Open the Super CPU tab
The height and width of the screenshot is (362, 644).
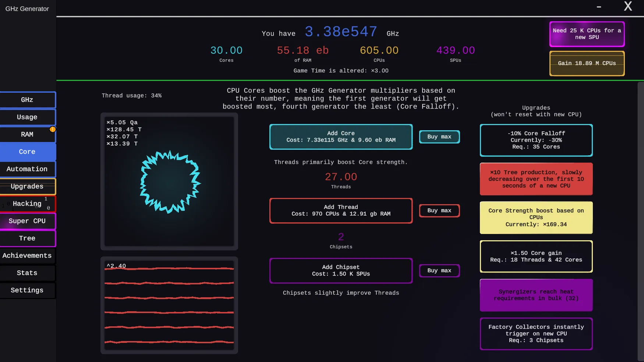pos(27,221)
